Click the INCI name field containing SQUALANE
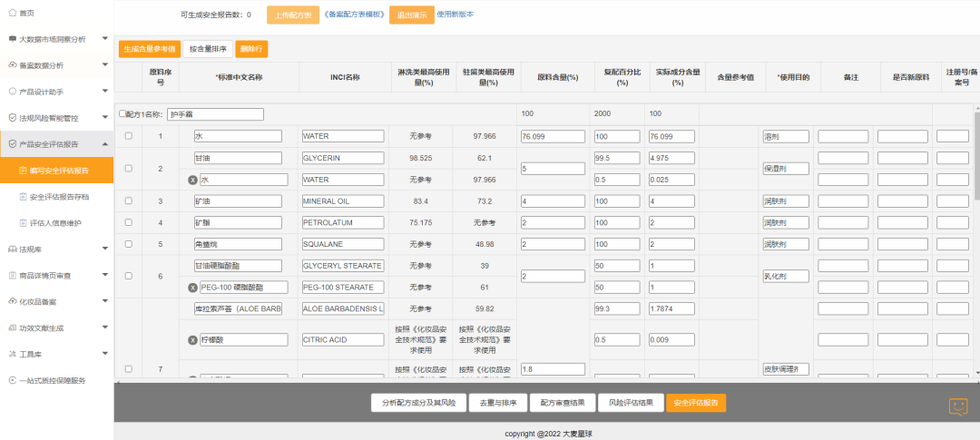This screenshot has width=980, height=440. tap(342, 244)
